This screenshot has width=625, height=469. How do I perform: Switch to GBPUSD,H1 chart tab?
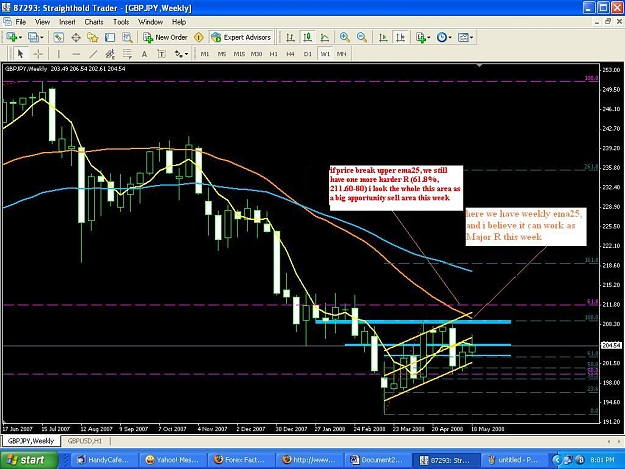[85, 441]
